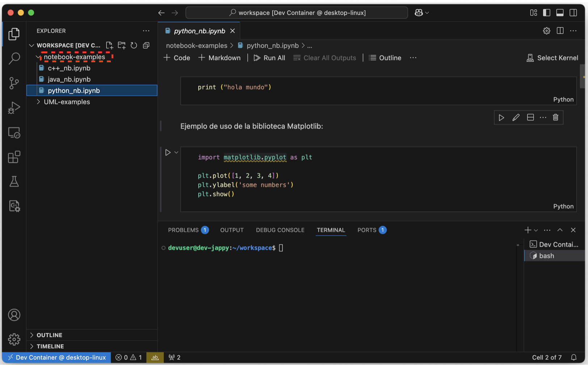Collapse all folders in Explorer
The width and height of the screenshot is (588, 365).
tap(146, 45)
